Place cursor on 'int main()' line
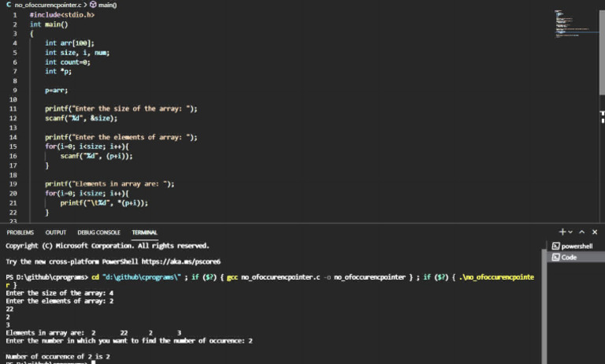605x364 pixels. click(x=49, y=24)
